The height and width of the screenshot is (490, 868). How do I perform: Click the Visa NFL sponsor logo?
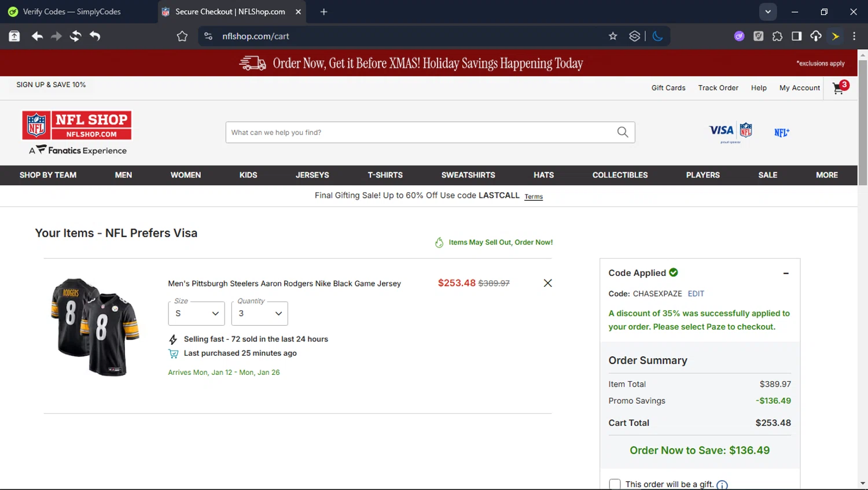731,132
